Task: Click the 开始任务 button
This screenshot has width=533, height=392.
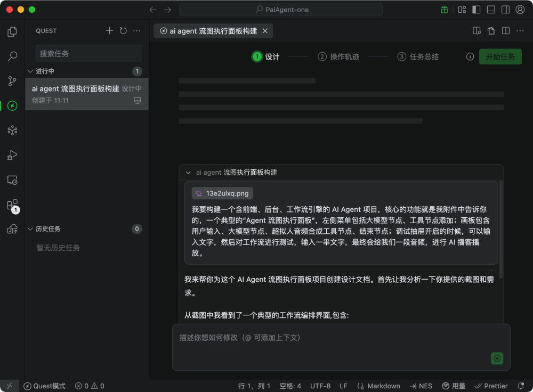Action: [500, 56]
